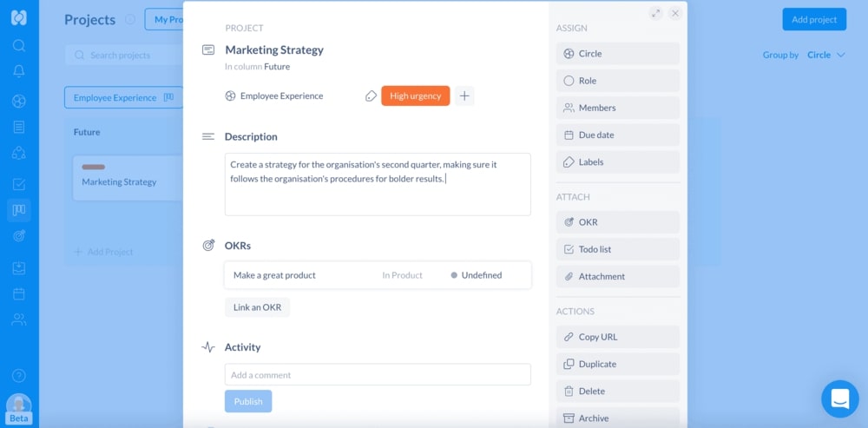This screenshot has width=868, height=428.
Task: Click the grey label bar on Marketing Strategy card
Action: (94, 167)
